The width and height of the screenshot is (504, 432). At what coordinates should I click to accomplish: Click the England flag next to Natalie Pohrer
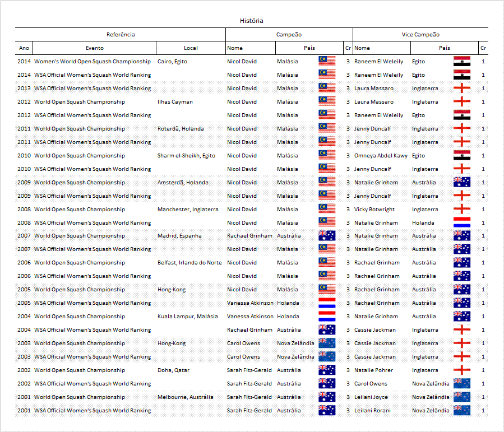tap(461, 370)
